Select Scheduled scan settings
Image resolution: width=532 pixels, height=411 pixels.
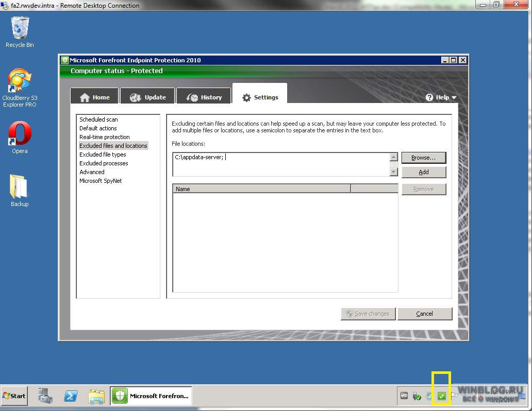coord(98,119)
